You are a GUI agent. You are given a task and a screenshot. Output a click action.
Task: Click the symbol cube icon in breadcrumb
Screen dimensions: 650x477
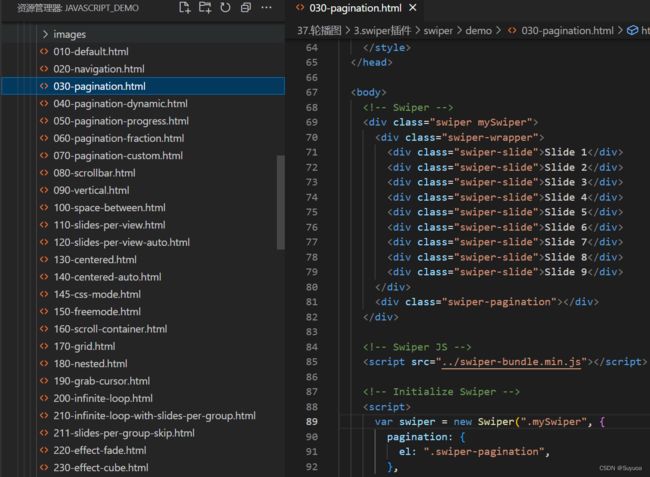tap(632, 30)
